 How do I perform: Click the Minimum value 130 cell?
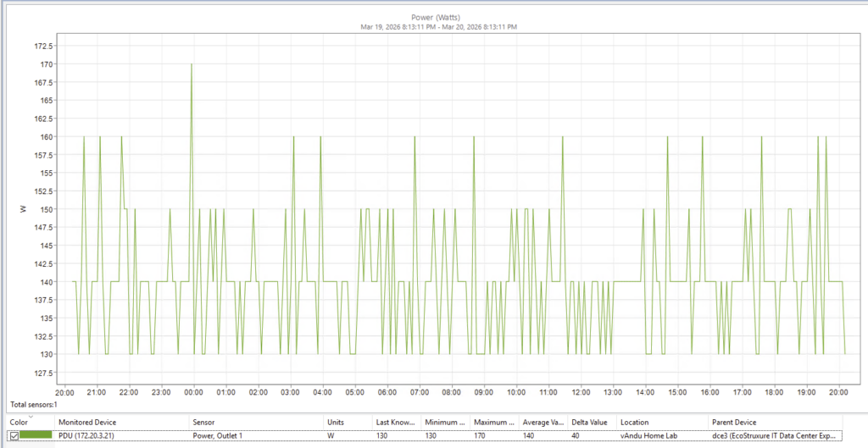(x=445, y=436)
